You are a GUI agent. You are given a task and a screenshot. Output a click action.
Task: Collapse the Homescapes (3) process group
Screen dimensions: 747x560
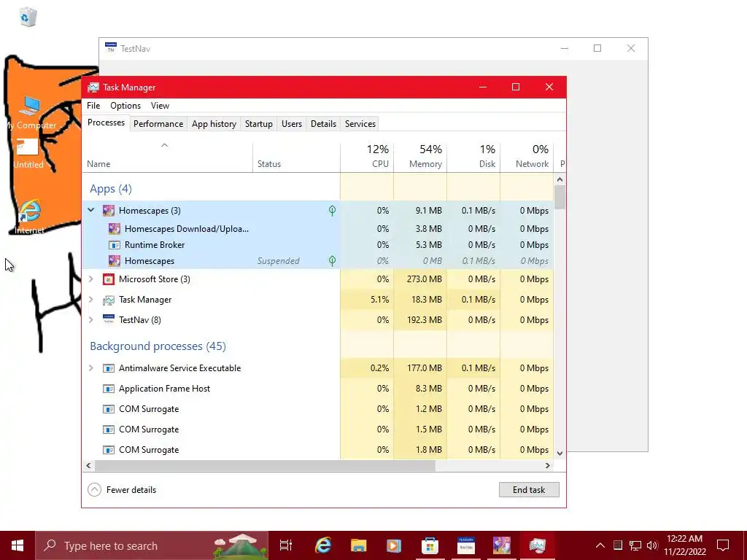coord(91,210)
